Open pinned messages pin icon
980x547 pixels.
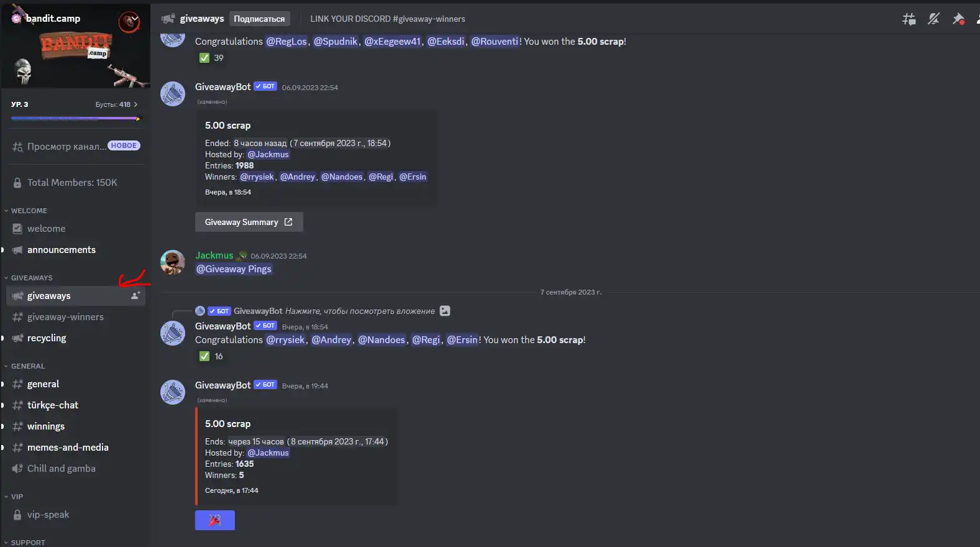tap(958, 19)
